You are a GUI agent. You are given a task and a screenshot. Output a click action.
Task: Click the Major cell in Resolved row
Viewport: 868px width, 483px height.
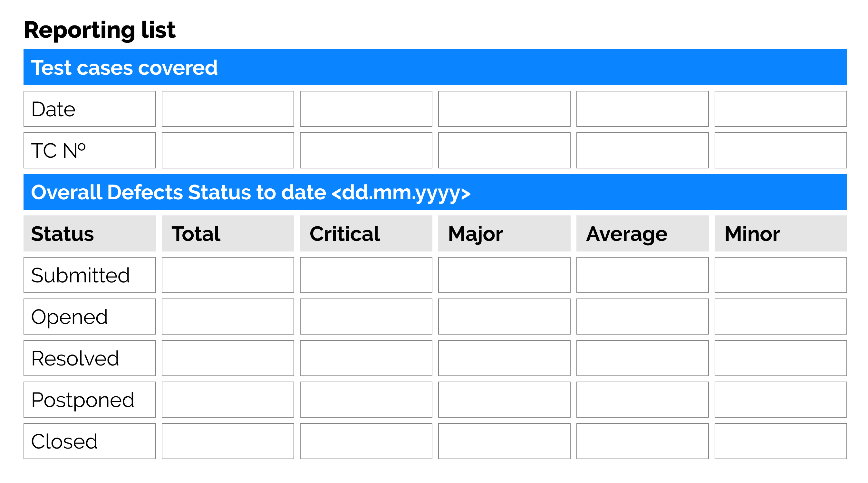tap(504, 358)
